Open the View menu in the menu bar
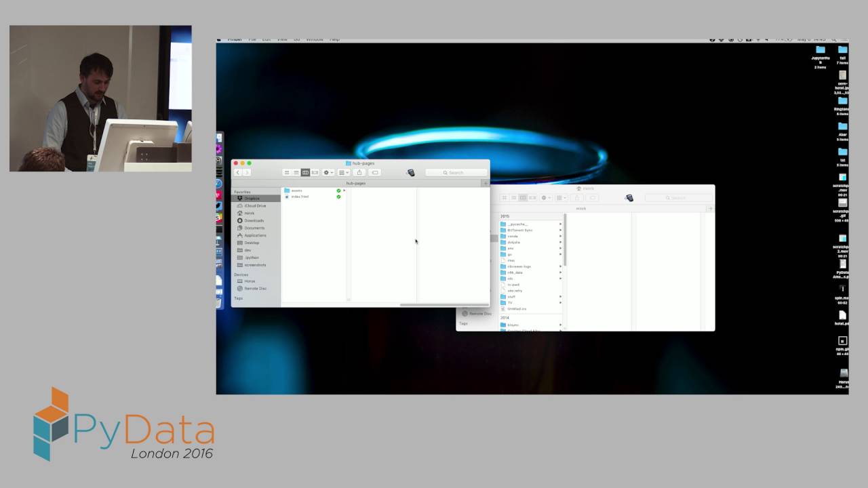 [x=282, y=40]
